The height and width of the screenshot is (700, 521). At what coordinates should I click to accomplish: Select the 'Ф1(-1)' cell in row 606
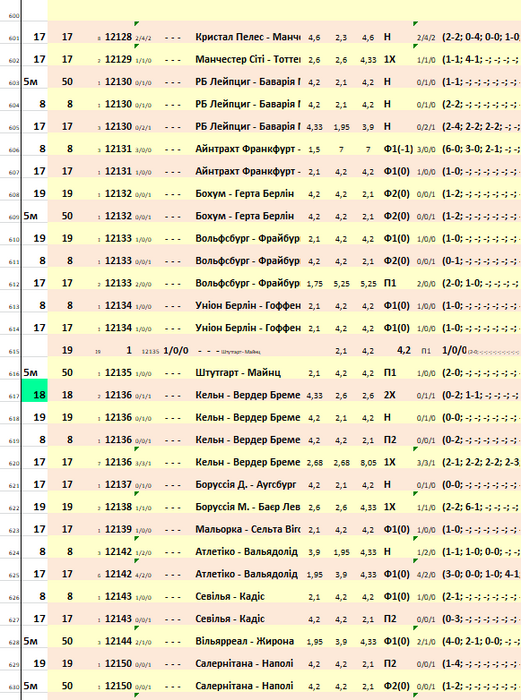coord(398,149)
